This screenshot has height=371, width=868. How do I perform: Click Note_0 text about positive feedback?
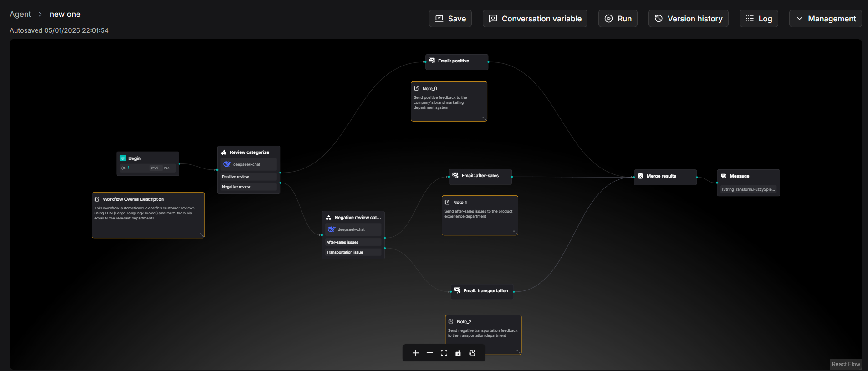(440, 102)
